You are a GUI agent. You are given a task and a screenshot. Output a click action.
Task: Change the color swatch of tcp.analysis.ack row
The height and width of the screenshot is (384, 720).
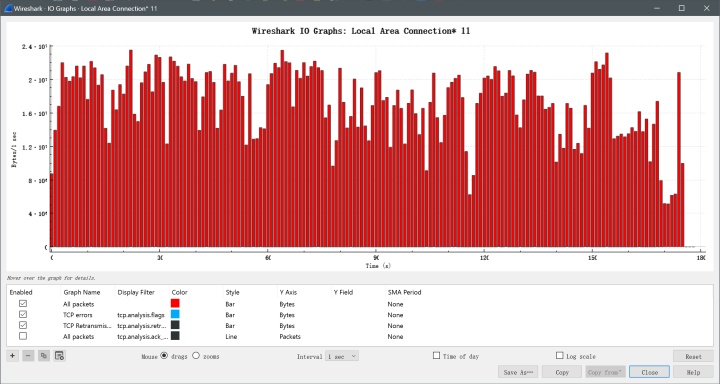[175, 336]
